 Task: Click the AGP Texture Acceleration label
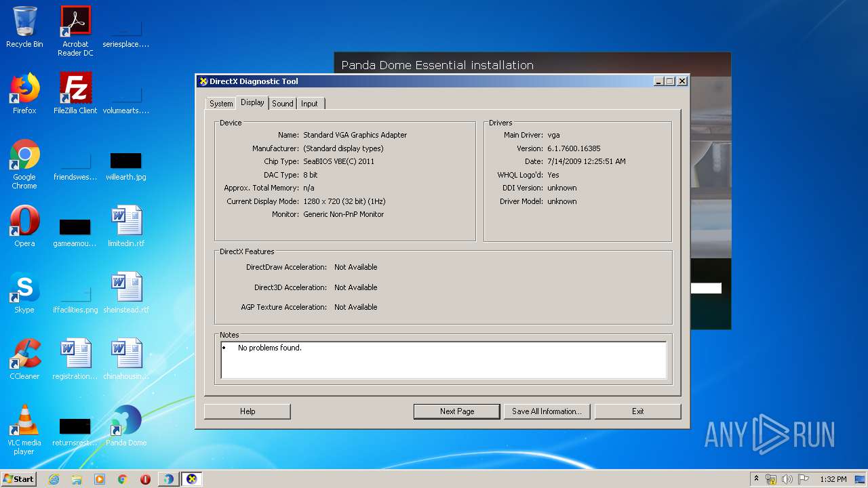click(x=283, y=307)
